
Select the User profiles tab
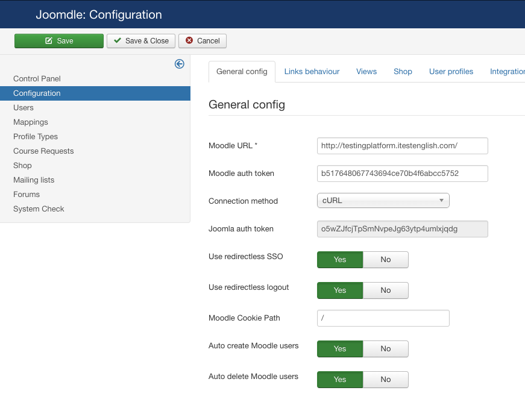tap(451, 72)
